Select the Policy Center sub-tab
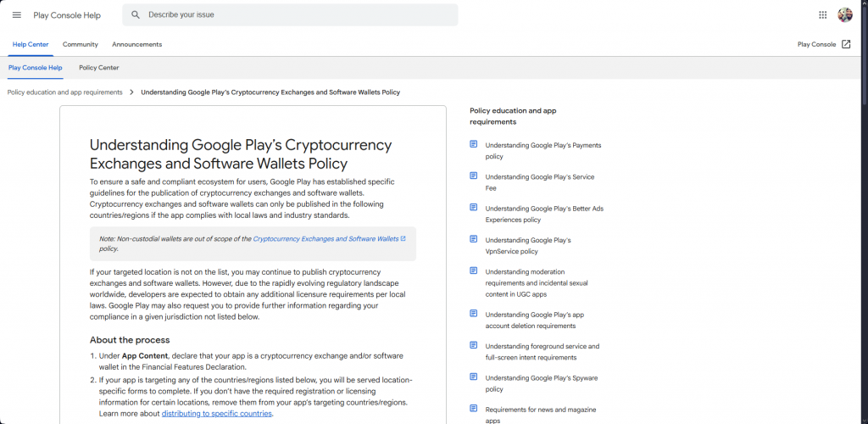868x424 pixels. (99, 68)
